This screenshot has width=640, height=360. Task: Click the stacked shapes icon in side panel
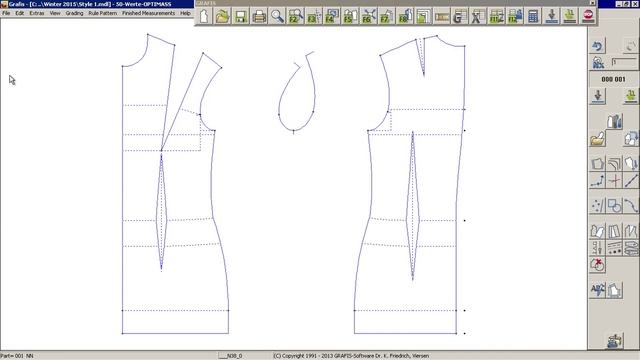click(x=631, y=248)
